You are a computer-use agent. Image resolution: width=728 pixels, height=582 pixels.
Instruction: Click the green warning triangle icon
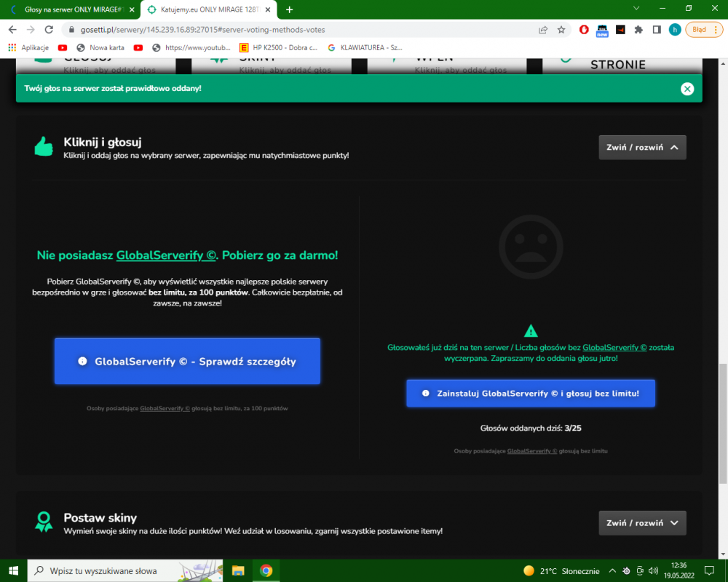531,331
